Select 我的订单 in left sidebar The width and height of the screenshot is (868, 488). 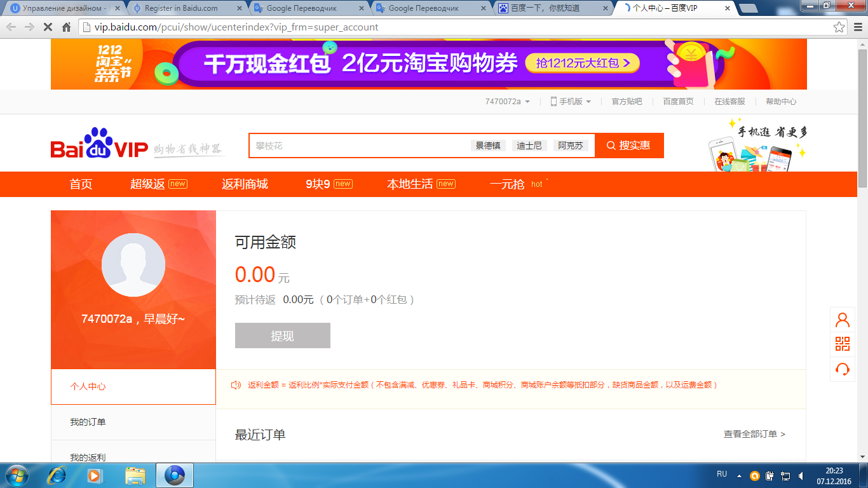coord(88,422)
